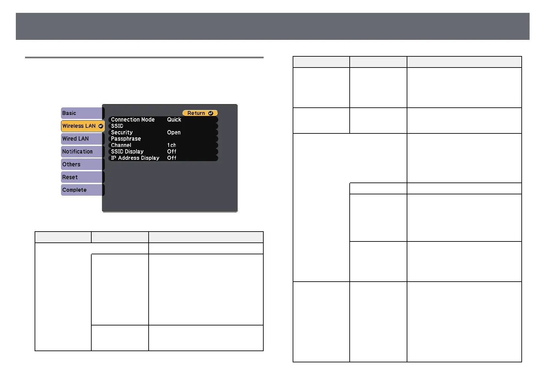Viewport: 555px width, 392px height.
Task: Click the 1ch channel value
Action: [171, 145]
